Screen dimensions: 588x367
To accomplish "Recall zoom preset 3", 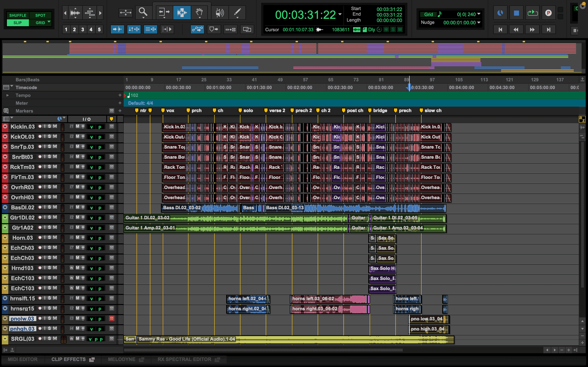I will coord(83,30).
